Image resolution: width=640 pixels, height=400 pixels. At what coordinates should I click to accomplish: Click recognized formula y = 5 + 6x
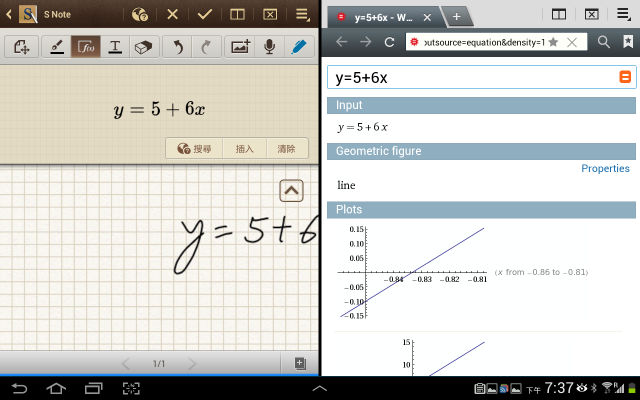click(x=159, y=109)
